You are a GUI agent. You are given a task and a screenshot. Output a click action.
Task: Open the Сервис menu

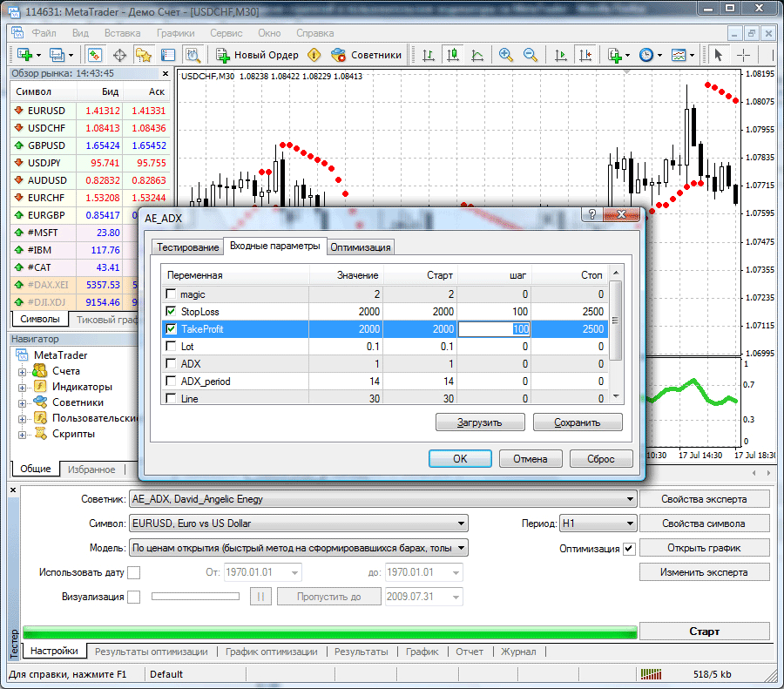click(x=226, y=33)
